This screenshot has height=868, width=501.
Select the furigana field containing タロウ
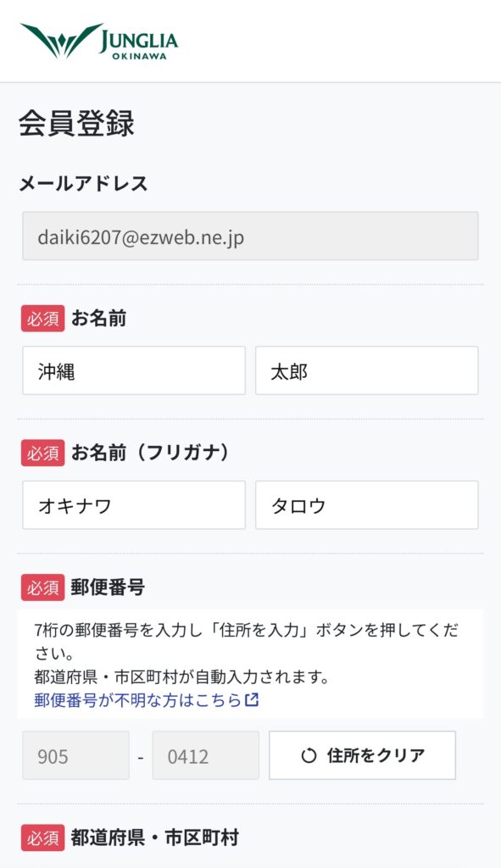click(367, 505)
